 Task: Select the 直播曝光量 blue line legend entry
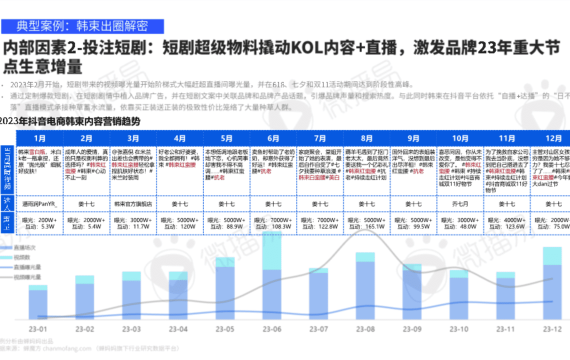(x=21, y=267)
